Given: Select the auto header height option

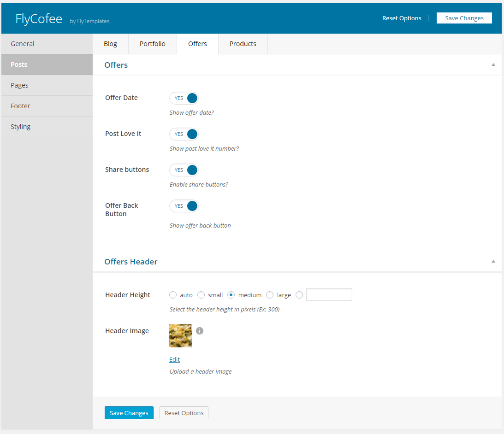Looking at the screenshot, I should pos(173,295).
